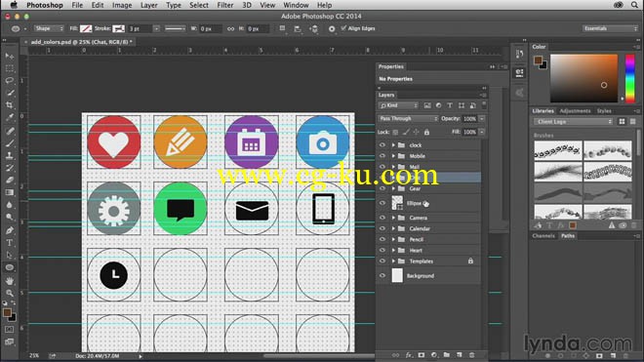
Task: Select the Healing Brush tool
Action: coord(10,131)
